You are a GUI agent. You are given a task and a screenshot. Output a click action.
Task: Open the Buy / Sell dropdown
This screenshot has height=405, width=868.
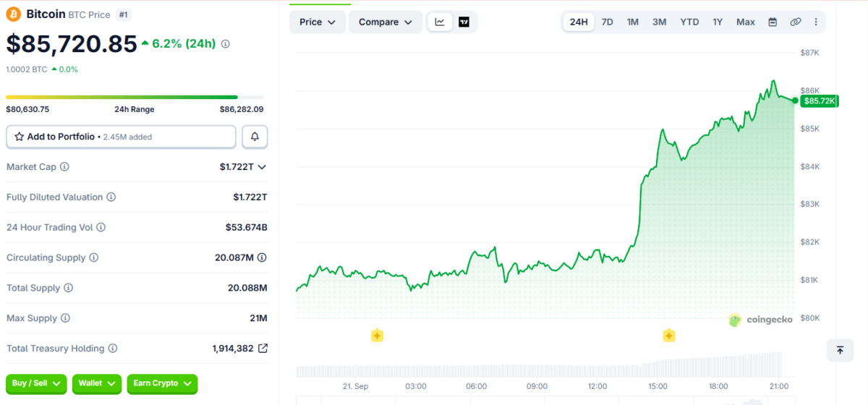[37, 383]
